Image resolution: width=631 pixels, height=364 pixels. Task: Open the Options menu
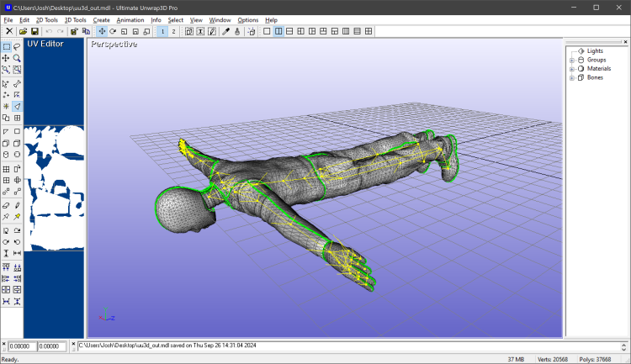[x=248, y=20]
